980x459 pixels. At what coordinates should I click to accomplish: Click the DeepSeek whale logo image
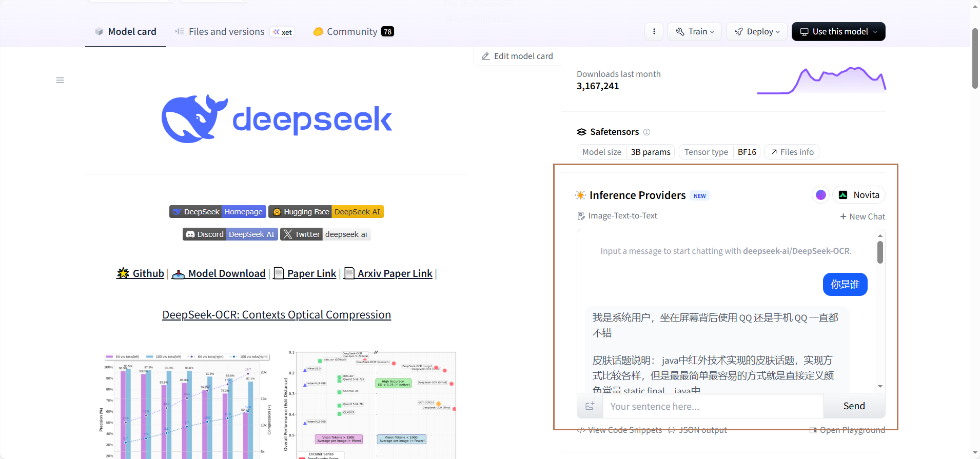(x=277, y=119)
